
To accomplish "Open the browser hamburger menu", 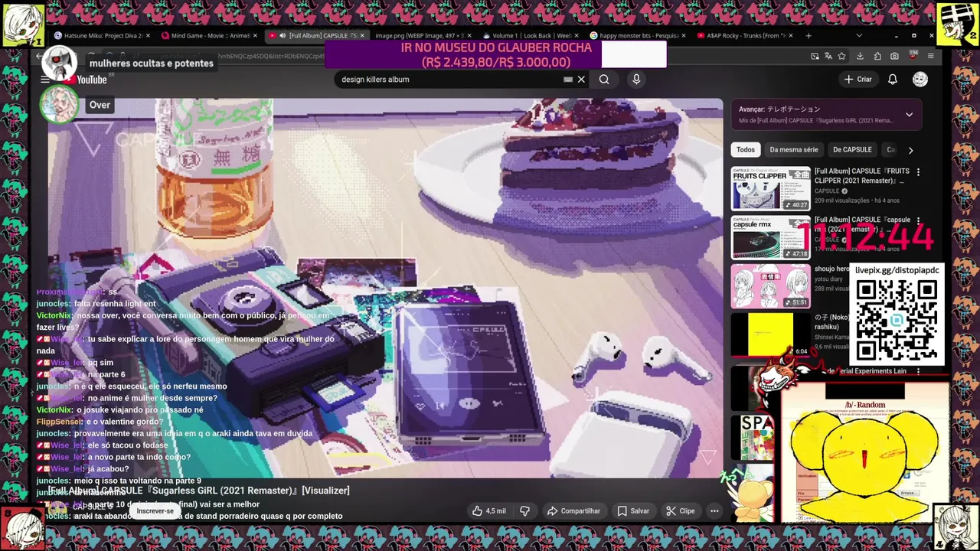I will pos(930,56).
